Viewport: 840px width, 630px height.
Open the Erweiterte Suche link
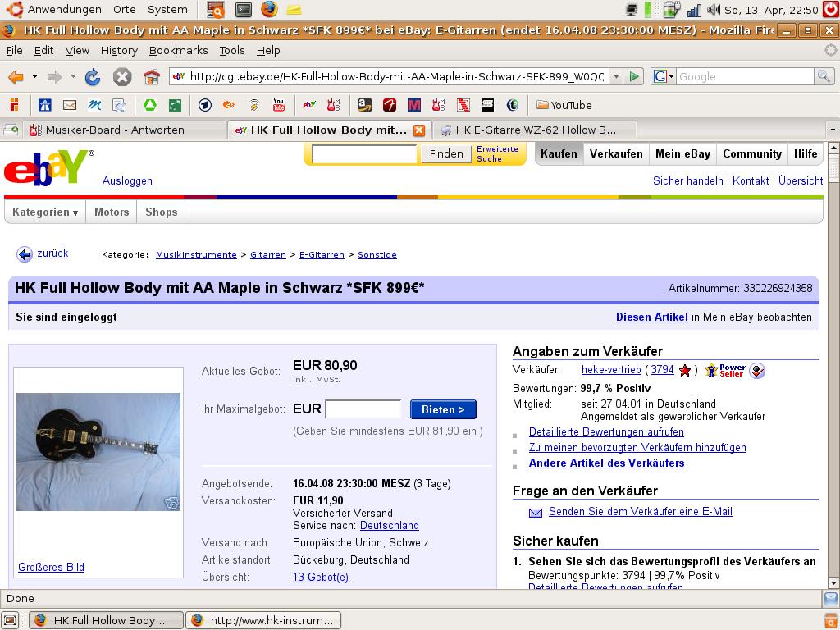click(497, 153)
